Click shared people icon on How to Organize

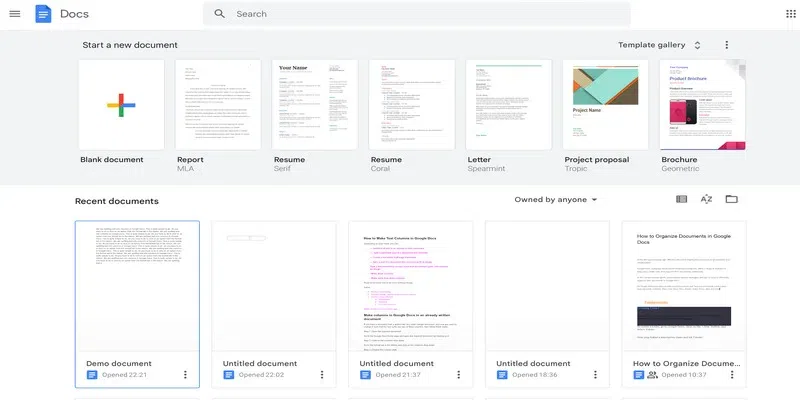pos(653,375)
